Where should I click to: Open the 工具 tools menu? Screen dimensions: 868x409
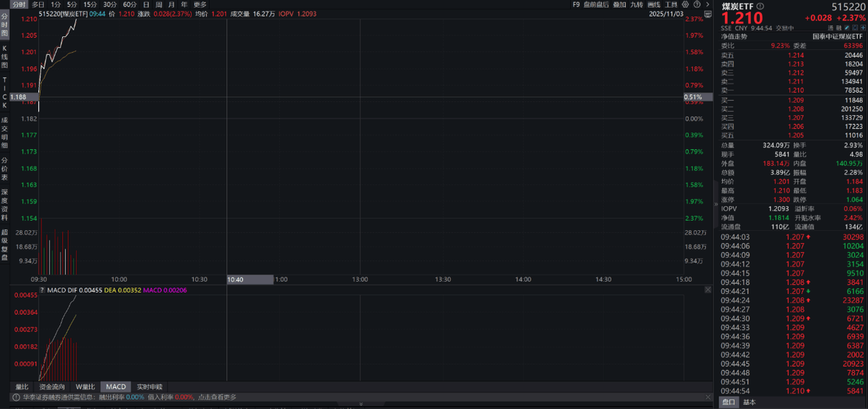671,4
